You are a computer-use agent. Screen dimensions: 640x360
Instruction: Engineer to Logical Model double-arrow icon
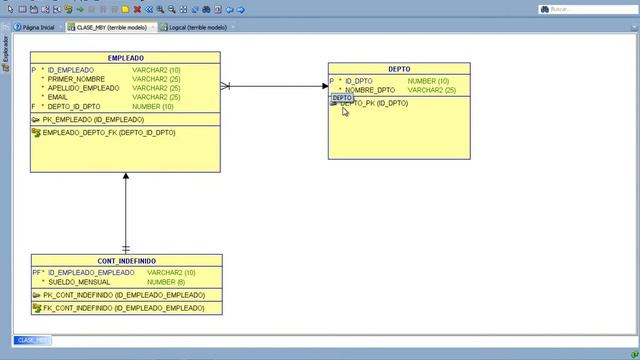click(149, 9)
